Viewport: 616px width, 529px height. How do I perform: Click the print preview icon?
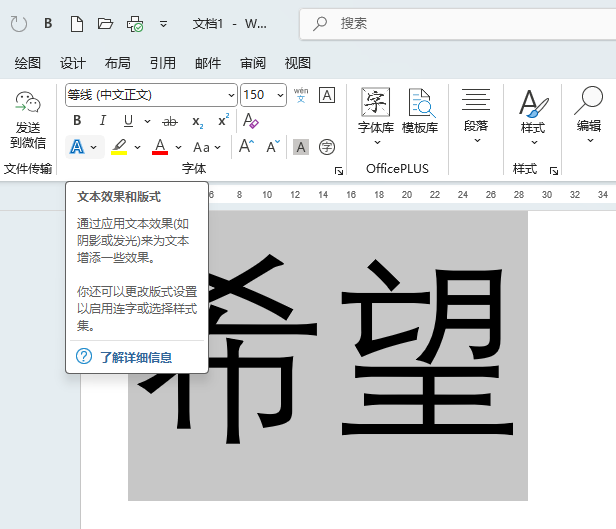(135, 24)
